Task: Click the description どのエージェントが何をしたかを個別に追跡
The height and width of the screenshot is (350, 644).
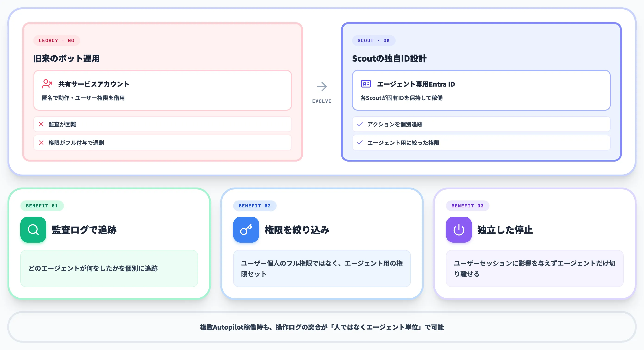Action: 93,269
